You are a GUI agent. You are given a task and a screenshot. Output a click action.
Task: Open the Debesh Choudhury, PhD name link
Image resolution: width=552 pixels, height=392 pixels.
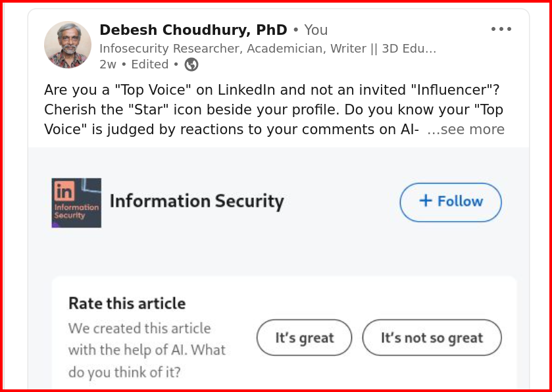point(193,30)
